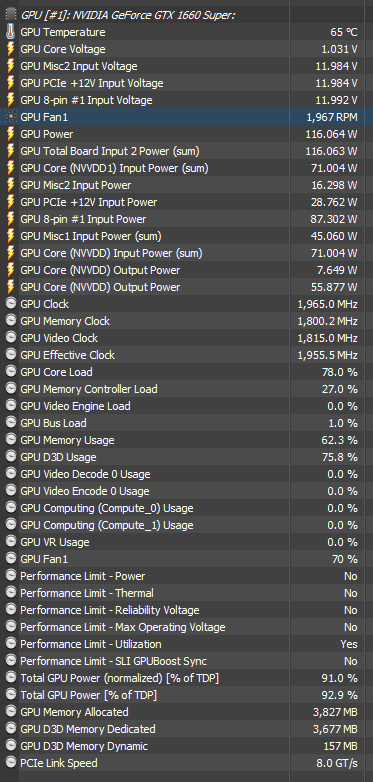Select the GPU D3D Memory Dedicated label

[x=88, y=729]
